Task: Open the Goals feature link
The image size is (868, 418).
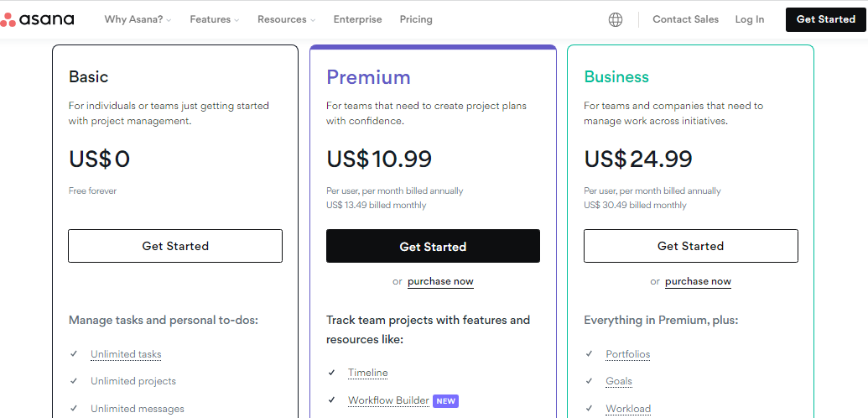Action: 619,381
